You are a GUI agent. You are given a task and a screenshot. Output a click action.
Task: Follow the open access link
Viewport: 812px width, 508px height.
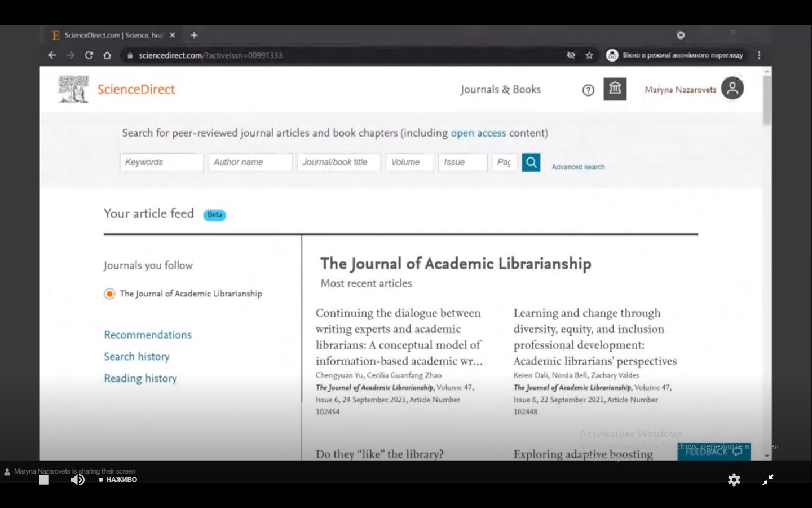478,133
